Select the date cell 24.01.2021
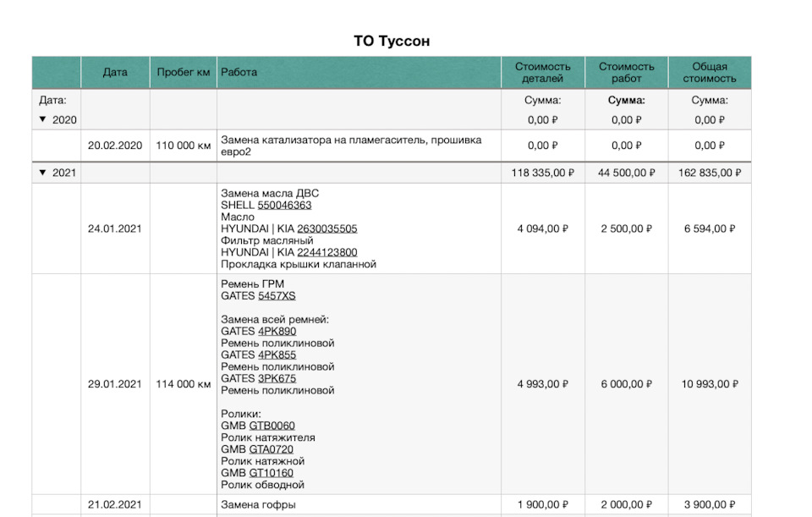 click(x=115, y=228)
